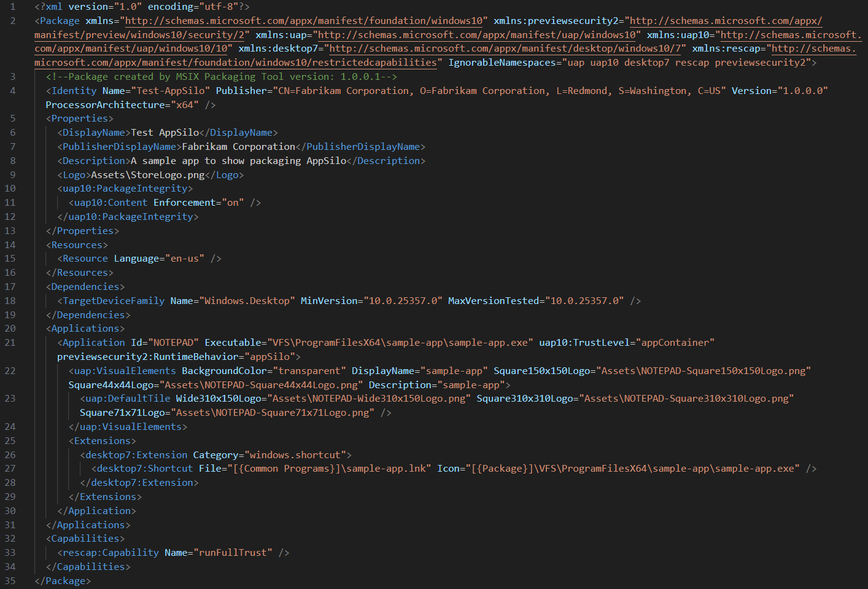This screenshot has height=589, width=868.
Task: Click the "windows.shortcut" value
Action: (x=295, y=455)
